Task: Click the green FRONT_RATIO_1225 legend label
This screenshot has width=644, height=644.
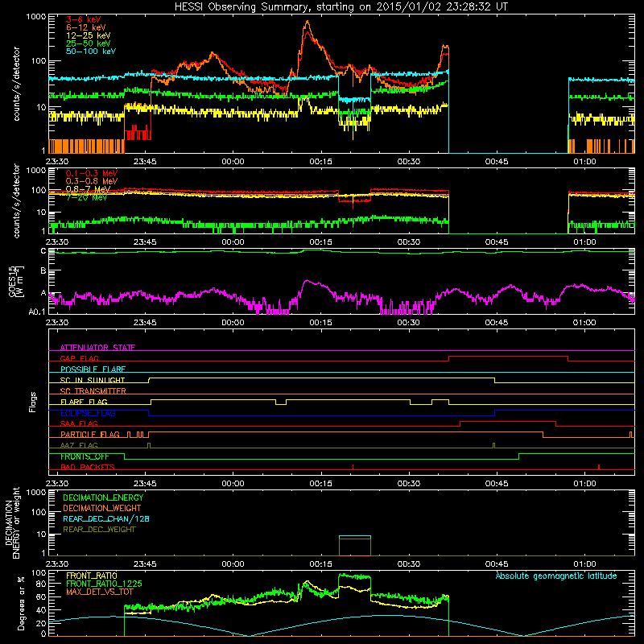Action: click(x=104, y=584)
